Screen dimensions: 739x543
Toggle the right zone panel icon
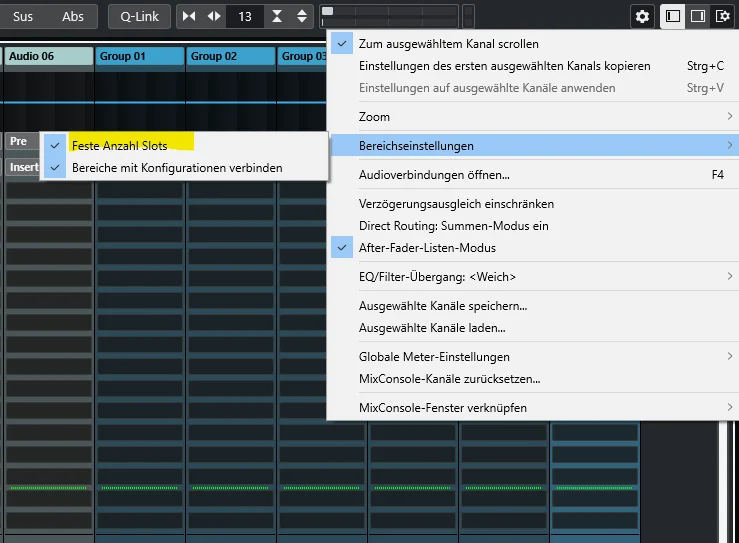(698, 16)
